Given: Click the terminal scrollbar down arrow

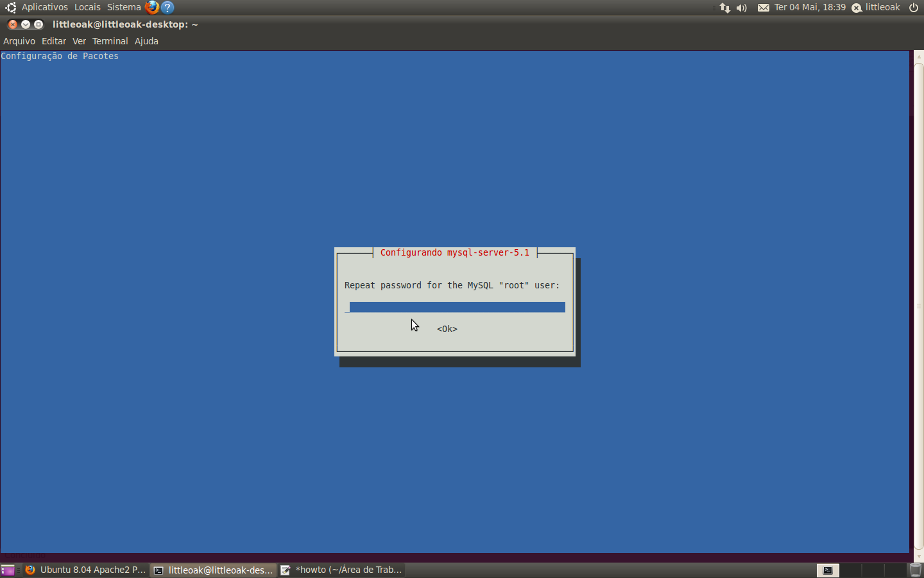Looking at the screenshot, I should (x=918, y=557).
